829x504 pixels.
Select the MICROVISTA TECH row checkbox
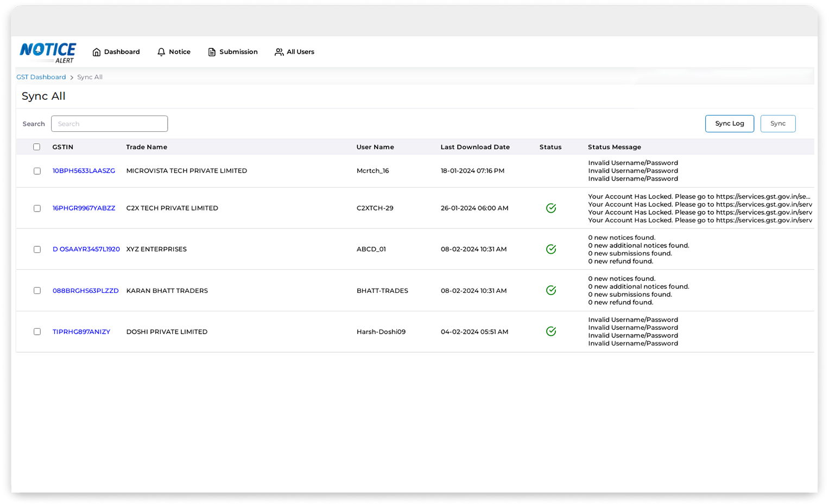tap(37, 171)
